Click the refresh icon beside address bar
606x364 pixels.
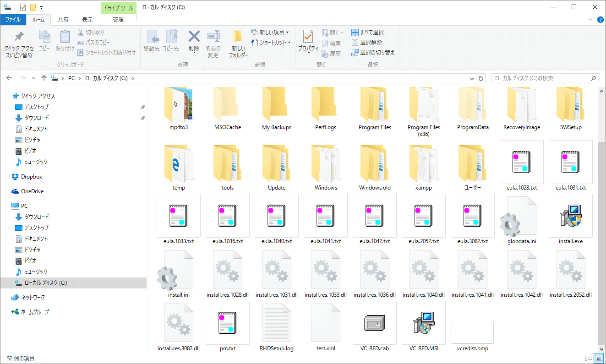tap(481, 78)
